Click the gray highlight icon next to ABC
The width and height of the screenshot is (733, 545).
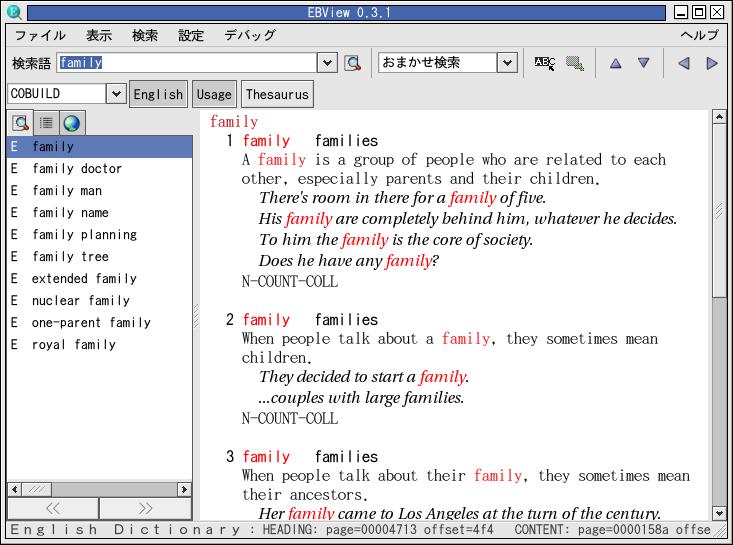click(574, 63)
